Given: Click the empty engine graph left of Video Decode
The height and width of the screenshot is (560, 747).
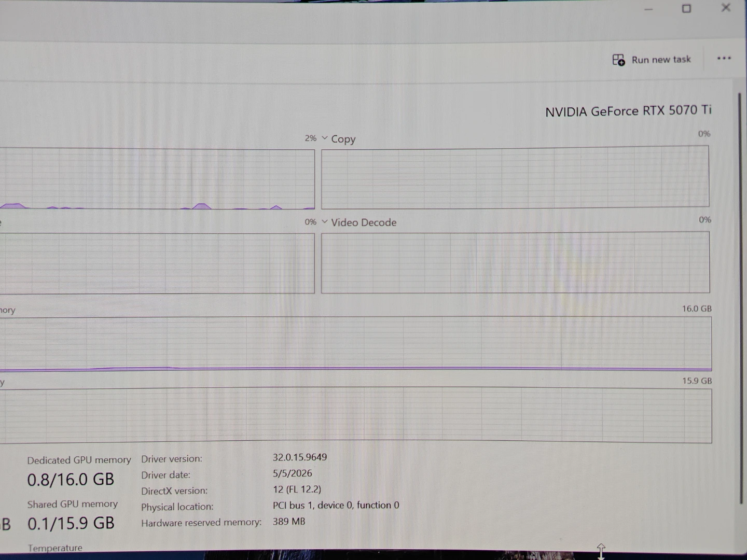Looking at the screenshot, I should 157,263.
